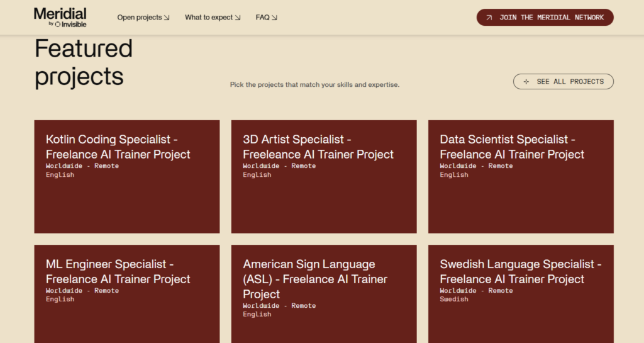Click the Swedish language label on the card
The image size is (644, 343).
point(454,300)
